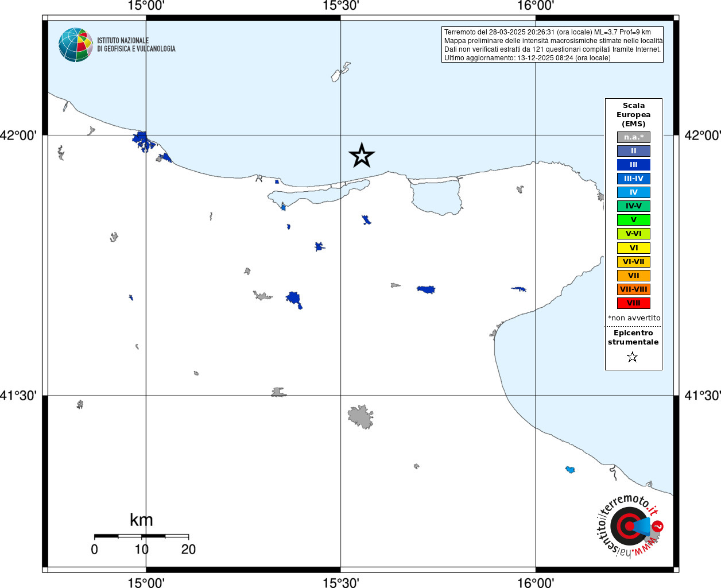Click the star symbol in the legend
This screenshot has height=588, width=721.
(x=633, y=357)
